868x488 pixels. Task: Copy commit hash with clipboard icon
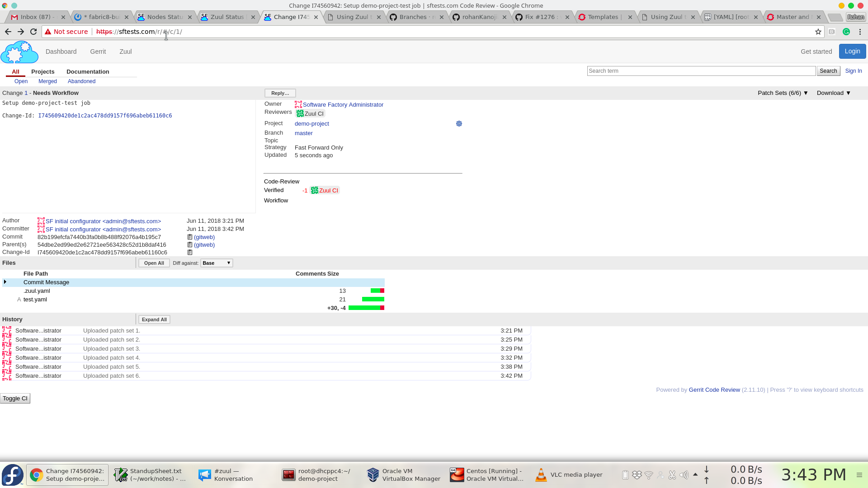[x=190, y=237]
